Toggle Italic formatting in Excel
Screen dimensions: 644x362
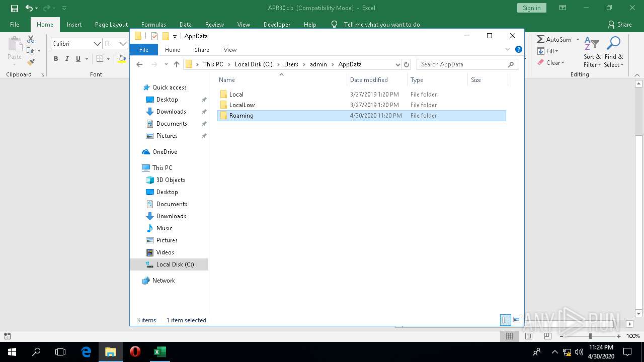tap(67, 59)
